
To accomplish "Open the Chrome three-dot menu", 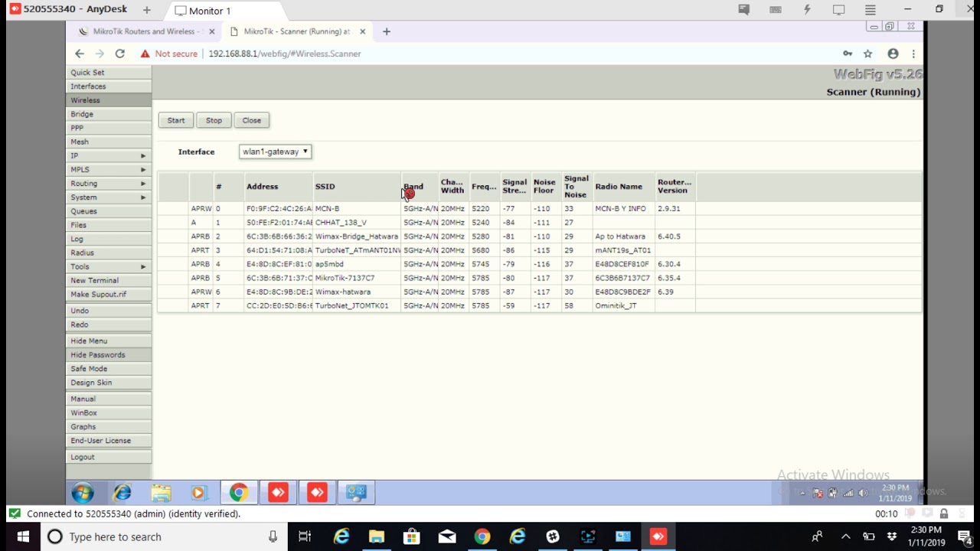I will point(913,54).
